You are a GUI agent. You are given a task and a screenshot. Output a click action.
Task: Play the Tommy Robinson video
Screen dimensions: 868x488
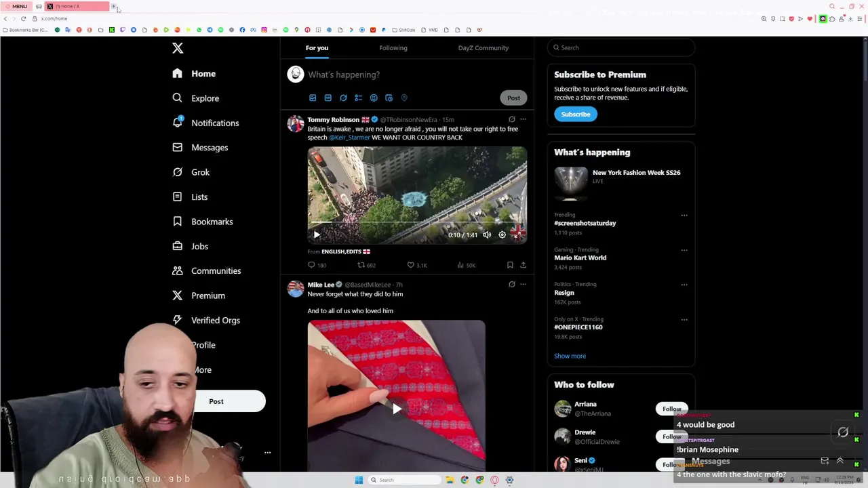pyautogui.click(x=317, y=235)
